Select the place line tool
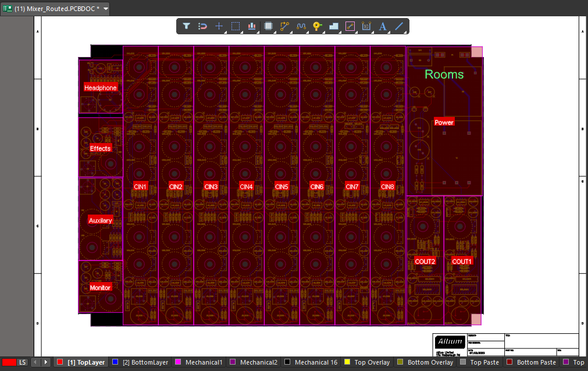588x371 pixels. click(399, 26)
